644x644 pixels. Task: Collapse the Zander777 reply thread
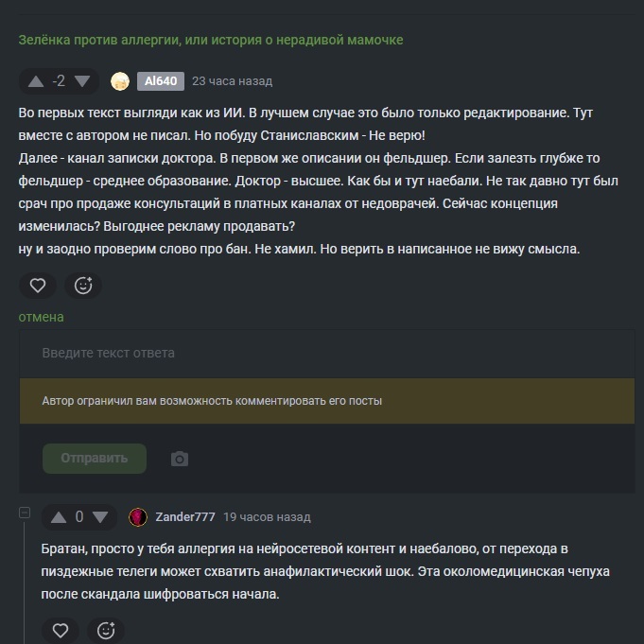[26, 513]
